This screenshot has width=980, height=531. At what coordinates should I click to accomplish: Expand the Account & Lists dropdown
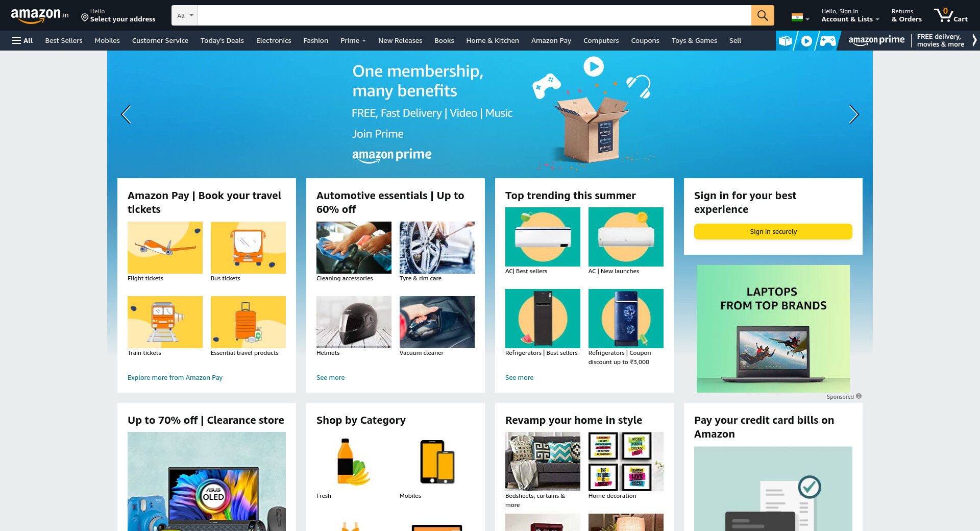(x=850, y=15)
